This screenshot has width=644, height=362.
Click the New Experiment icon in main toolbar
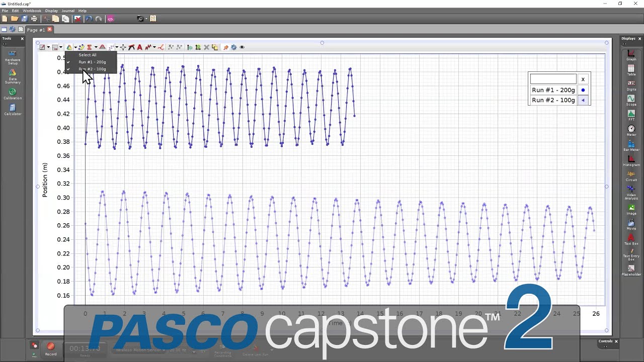coord(5,19)
